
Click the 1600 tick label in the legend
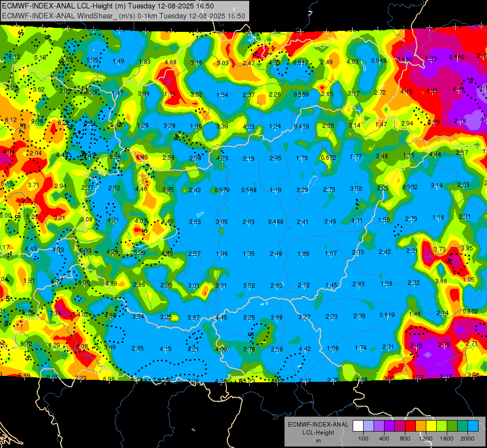(x=447, y=439)
